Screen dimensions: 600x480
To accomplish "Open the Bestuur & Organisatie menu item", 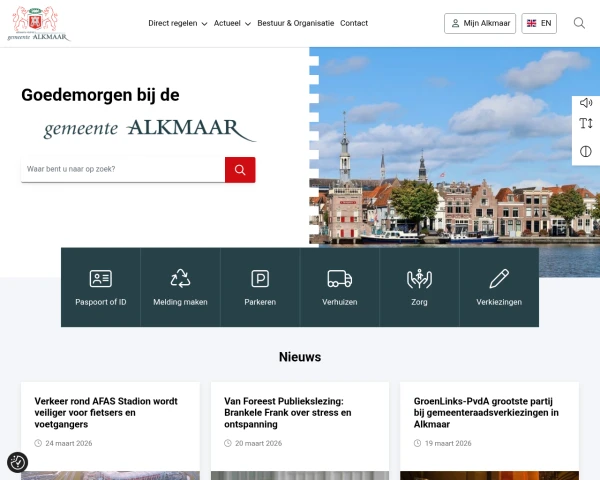I will click(295, 23).
